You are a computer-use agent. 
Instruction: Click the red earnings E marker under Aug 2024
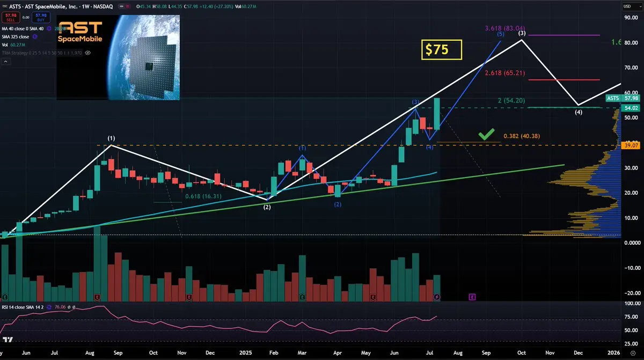[97, 297]
